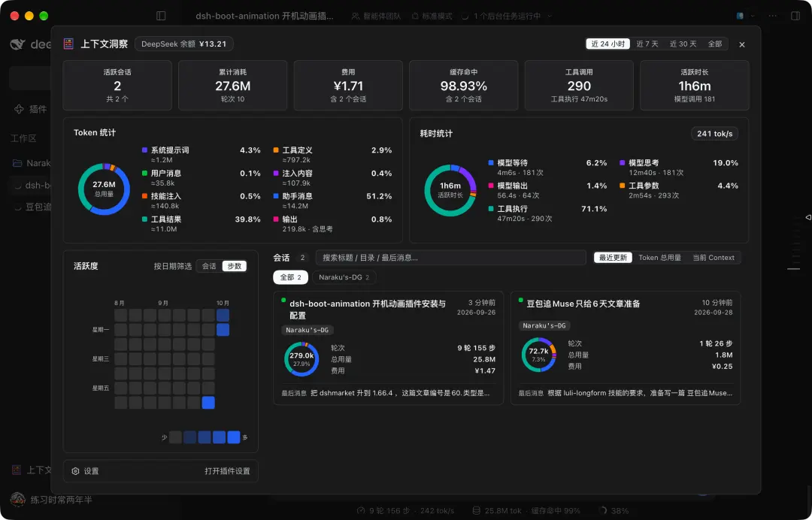This screenshot has width=812, height=520.
Task: Click the ellipsis more icon in title bar
Action: point(773,16)
